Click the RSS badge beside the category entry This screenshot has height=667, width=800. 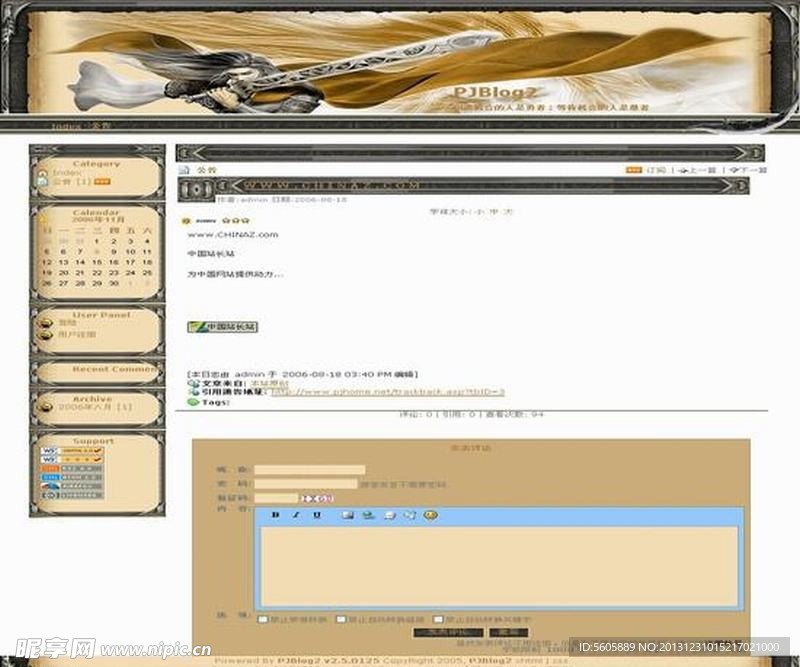pos(102,182)
